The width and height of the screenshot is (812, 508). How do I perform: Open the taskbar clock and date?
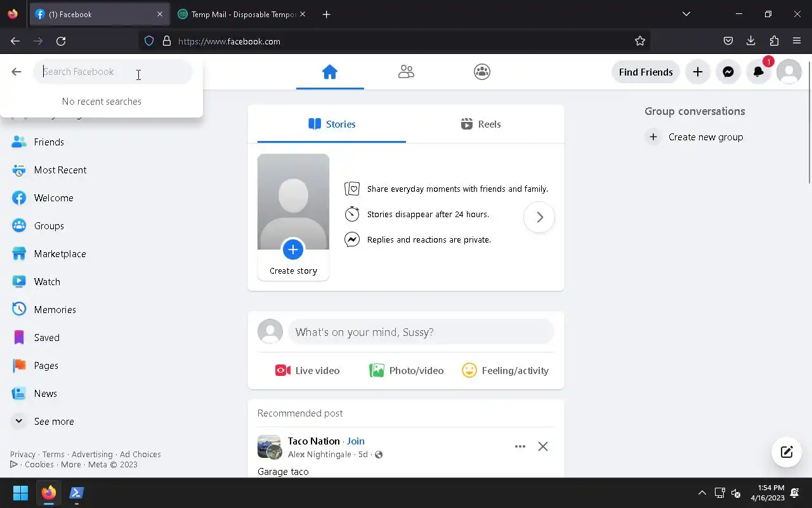[768, 493]
